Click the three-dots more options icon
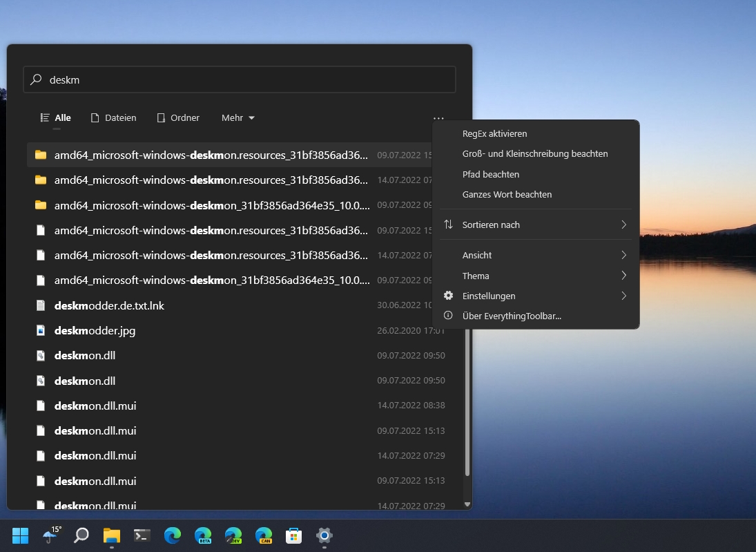Image resolution: width=756 pixels, height=552 pixels. click(x=438, y=117)
